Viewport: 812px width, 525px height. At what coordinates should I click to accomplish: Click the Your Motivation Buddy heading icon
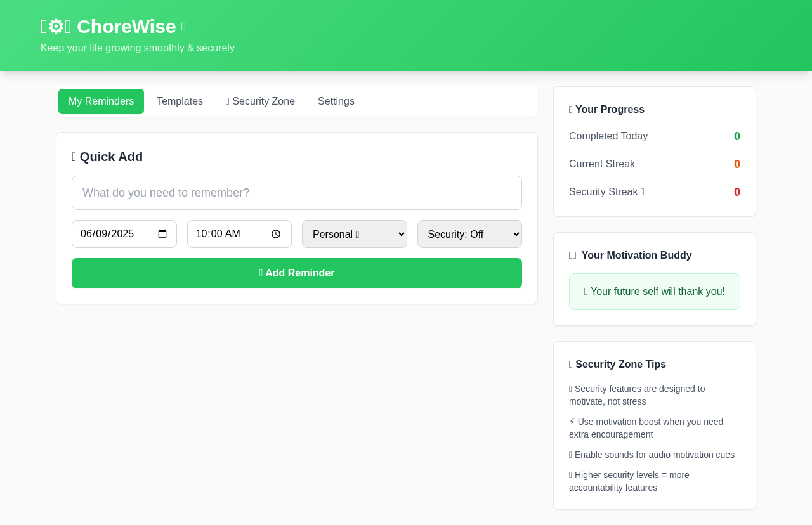pos(572,256)
